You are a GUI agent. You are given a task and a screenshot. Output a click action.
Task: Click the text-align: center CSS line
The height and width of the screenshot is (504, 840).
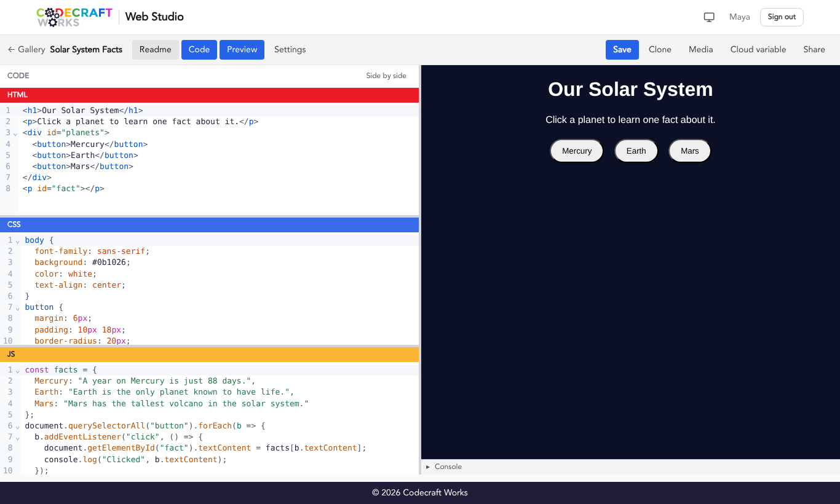click(219, 285)
